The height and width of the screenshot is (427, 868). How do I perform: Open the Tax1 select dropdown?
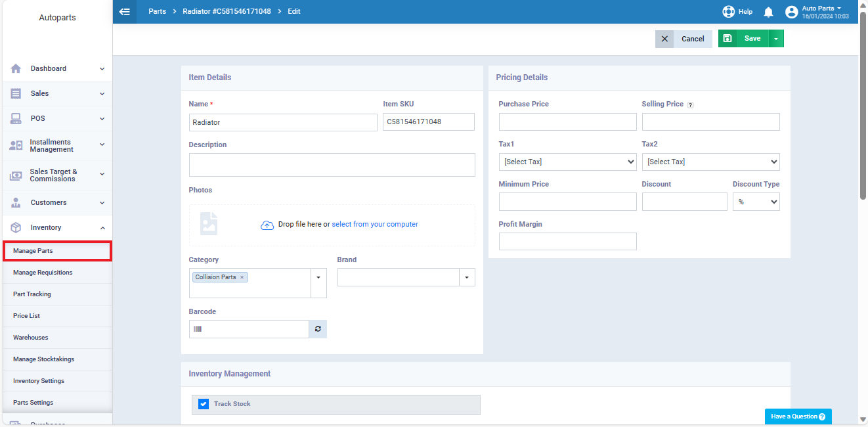tap(568, 162)
